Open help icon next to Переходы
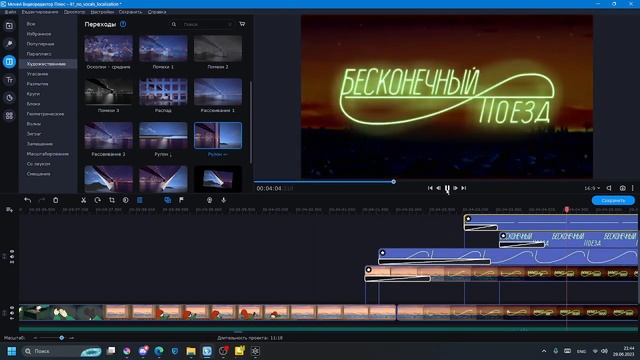Image resolution: width=640 pixels, height=360 pixels. click(123, 24)
